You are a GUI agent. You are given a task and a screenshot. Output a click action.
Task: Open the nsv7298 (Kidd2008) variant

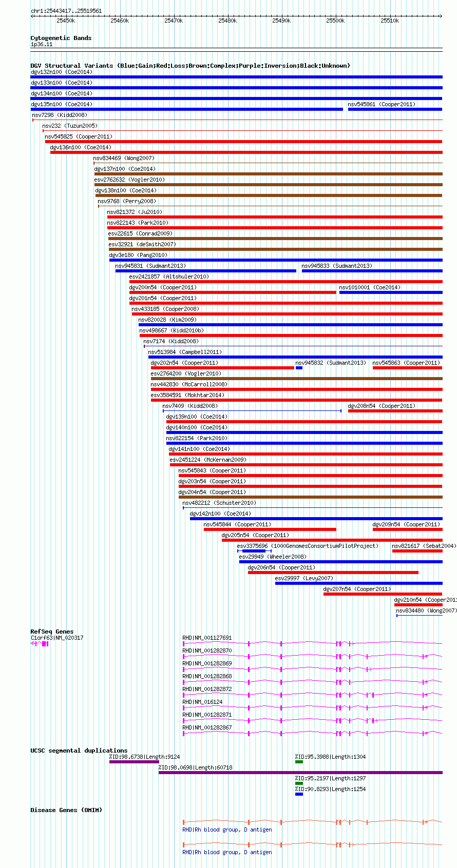(60, 115)
